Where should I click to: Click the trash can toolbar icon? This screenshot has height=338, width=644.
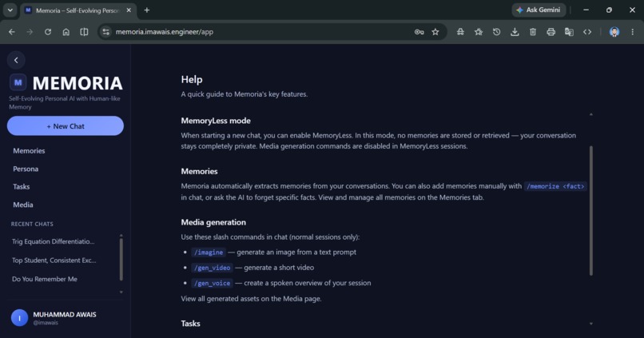click(533, 32)
